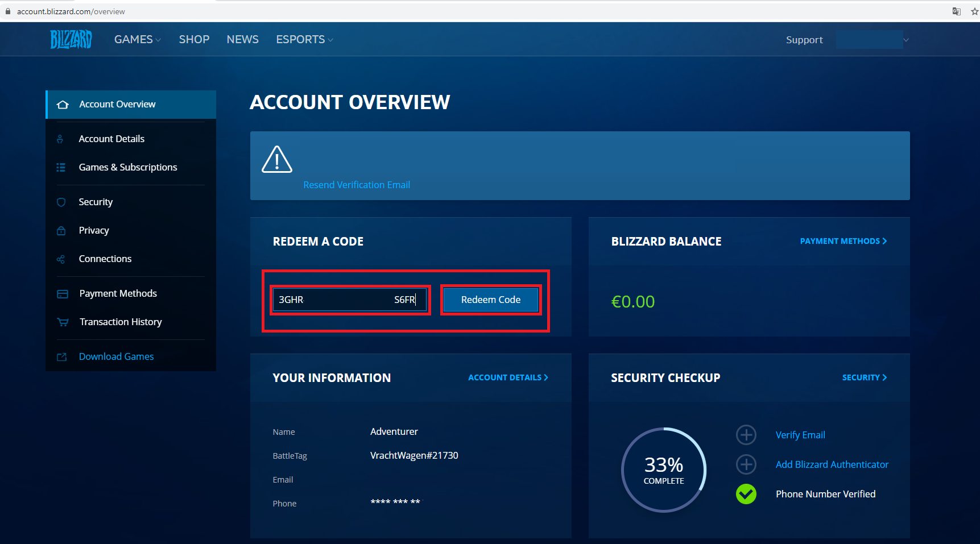Click the BattleTag VrachtWagen#21730 text
This screenshot has height=544, width=980.
(x=414, y=455)
